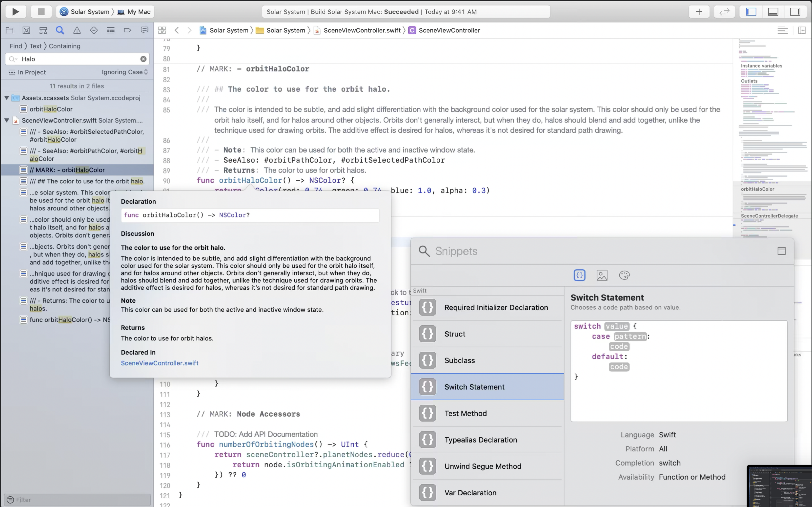Show the color palette library tab

click(624, 275)
